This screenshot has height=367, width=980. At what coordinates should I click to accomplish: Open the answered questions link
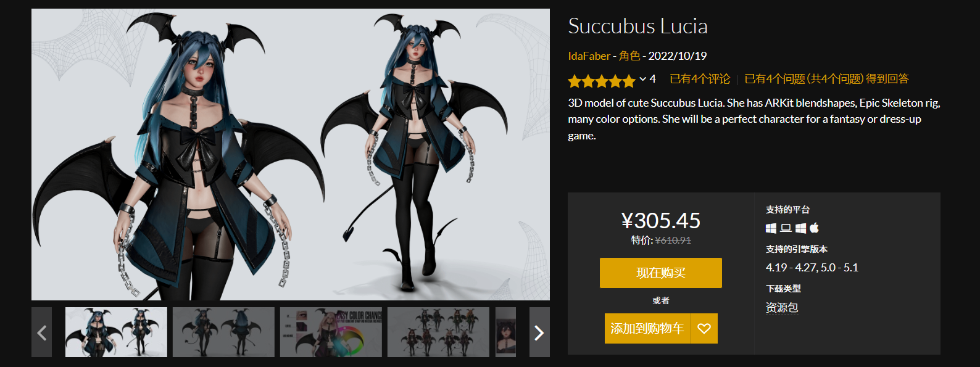click(826, 79)
